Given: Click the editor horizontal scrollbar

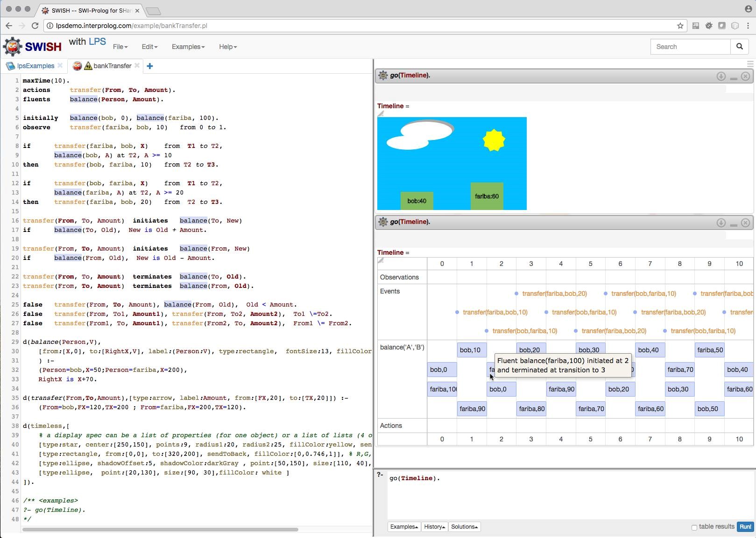Looking at the screenshot, I should tap(160, 530).
